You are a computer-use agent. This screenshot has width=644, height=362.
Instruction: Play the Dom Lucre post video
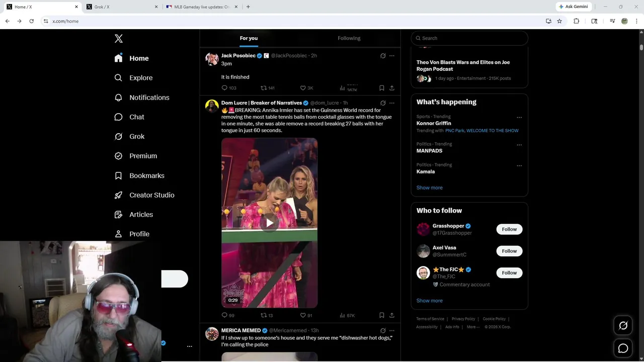pyautogui.click(x=270, y=223)
